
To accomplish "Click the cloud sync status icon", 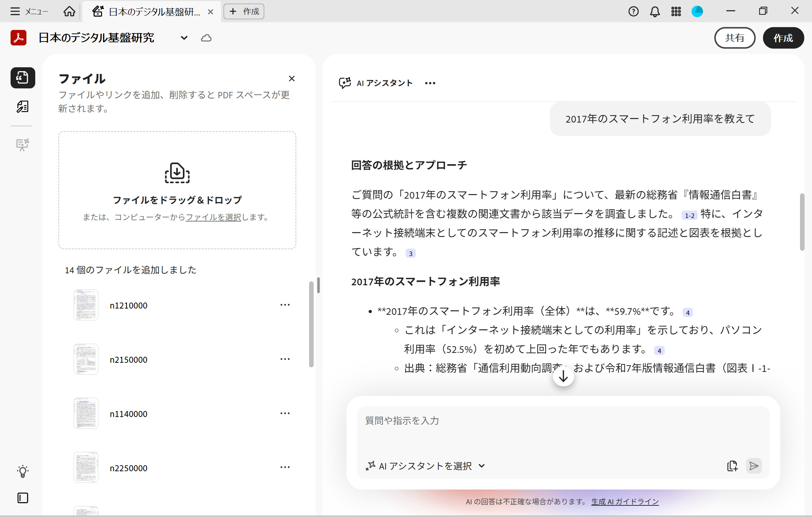I will pos(206,38).
